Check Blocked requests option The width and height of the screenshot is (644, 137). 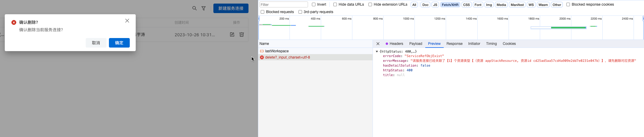[x=262, y=12]
